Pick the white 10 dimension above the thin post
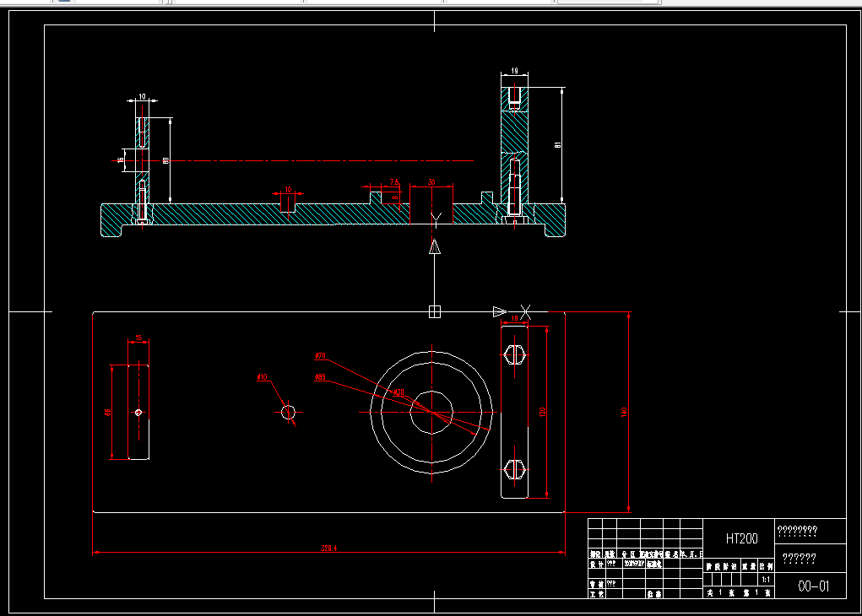This screenshot has height=616, width=862. (143, 97)
